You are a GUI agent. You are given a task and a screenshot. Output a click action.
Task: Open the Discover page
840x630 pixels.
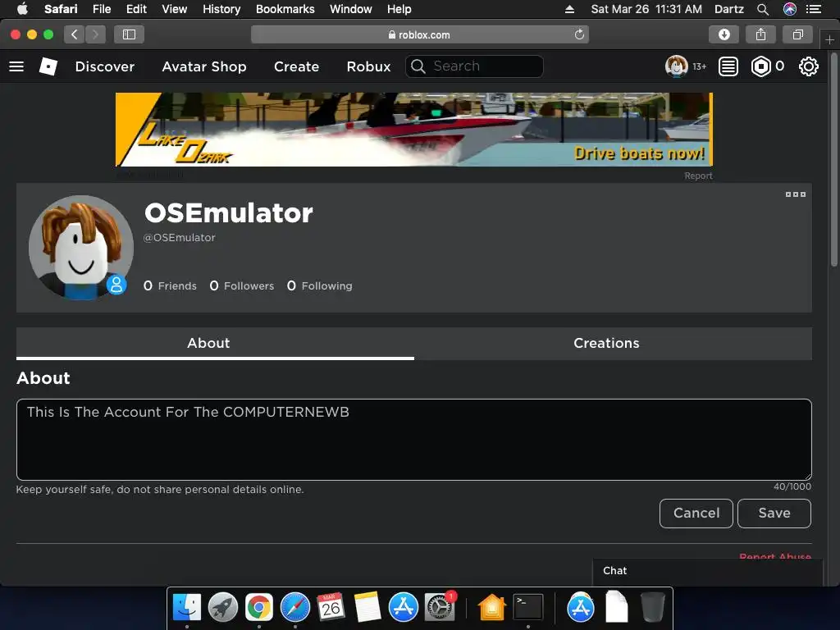pos(105,66)
